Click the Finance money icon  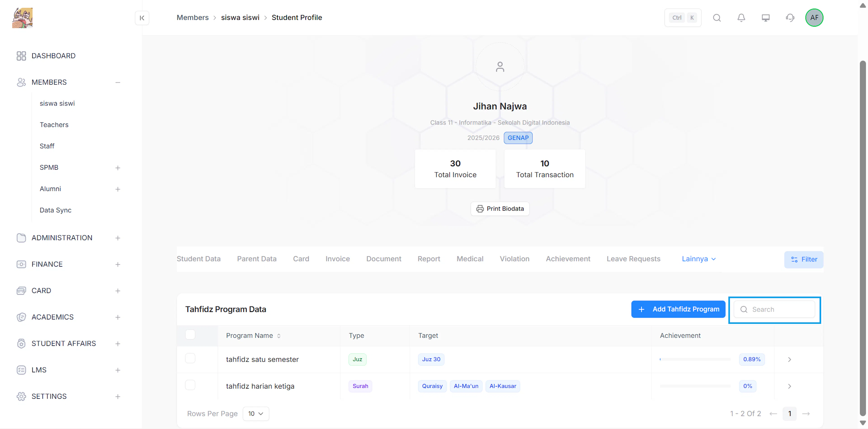(21, 264)
